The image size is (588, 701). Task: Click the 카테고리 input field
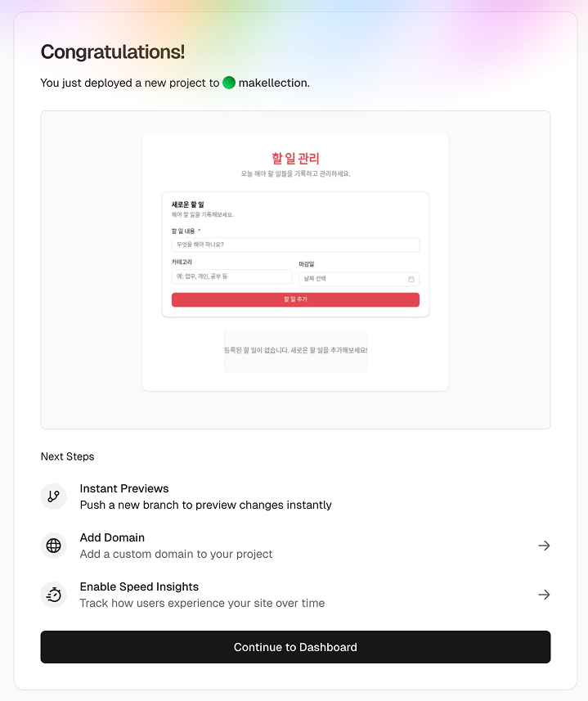(231, 276)
